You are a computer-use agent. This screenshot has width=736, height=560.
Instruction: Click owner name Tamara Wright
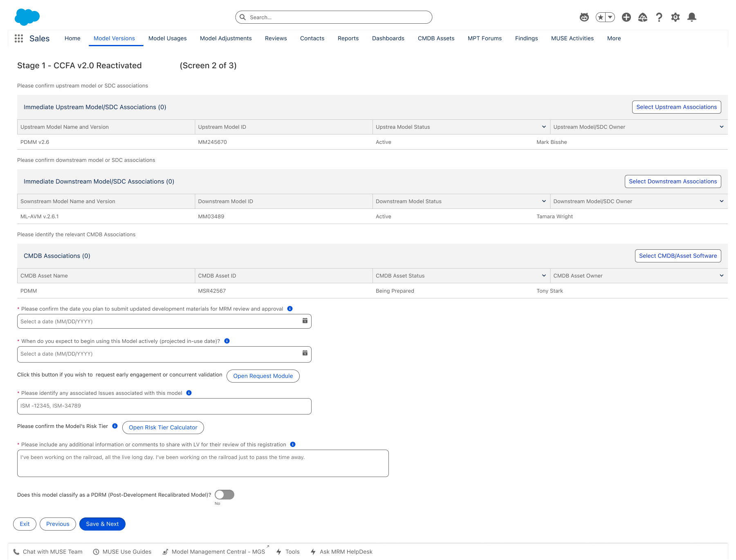554,217
